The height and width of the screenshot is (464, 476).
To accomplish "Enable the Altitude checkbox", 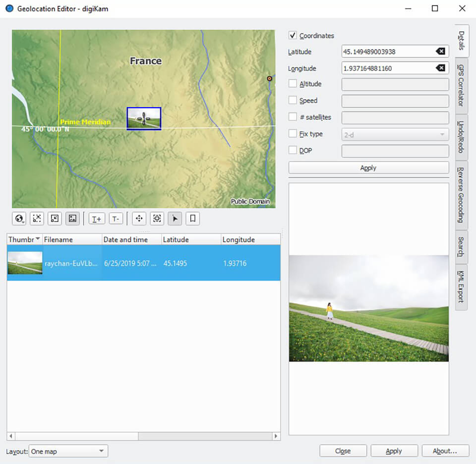I will pyautogui.click(x=293, y=84).
